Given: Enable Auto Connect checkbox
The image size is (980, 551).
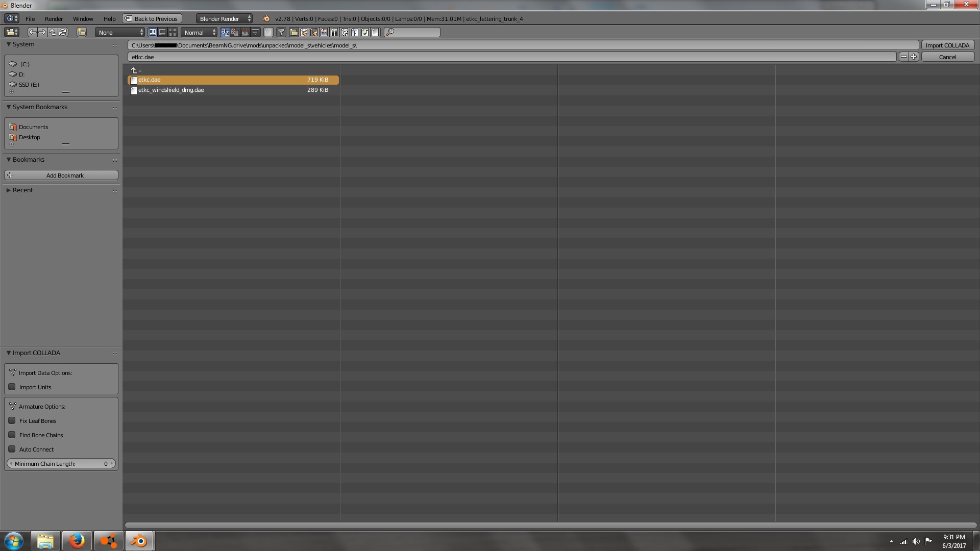Looking at the screenshot, I should (x=12, y=449).
